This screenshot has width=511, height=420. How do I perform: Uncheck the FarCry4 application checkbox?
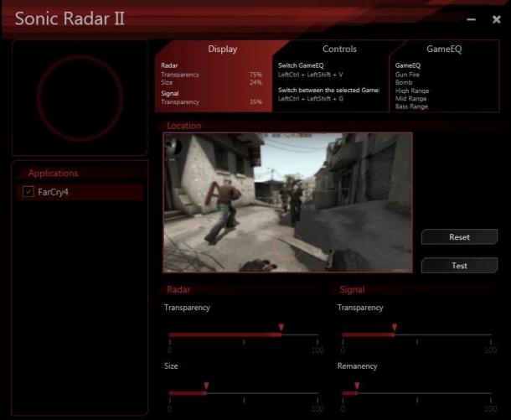tap(28, 191)
